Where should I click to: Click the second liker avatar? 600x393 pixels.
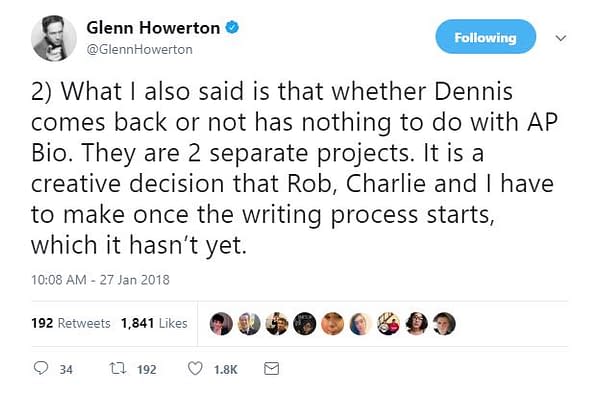(x=249, y=324)
